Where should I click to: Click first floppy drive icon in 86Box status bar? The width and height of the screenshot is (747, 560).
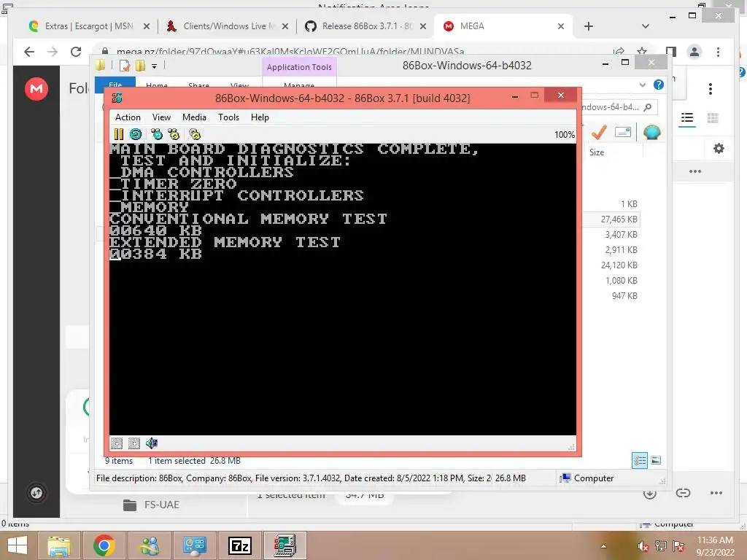pyautogui.click(x=117, y=443)
